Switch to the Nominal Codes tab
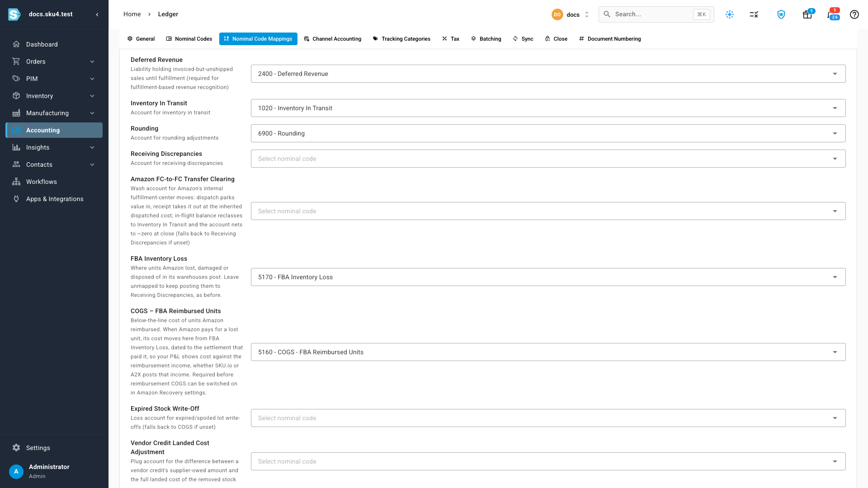This screenshot has width=868, height=488. point(189,39)
